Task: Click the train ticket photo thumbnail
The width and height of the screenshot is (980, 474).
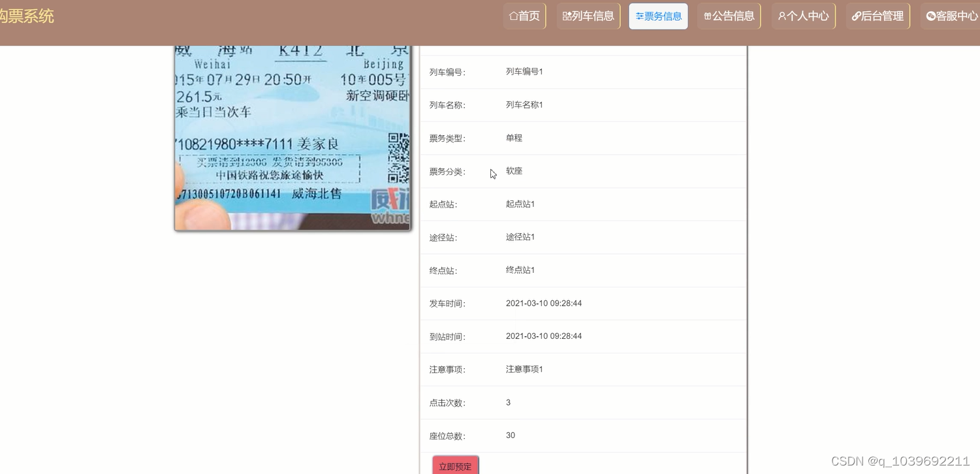Action: [x=292, y=138]
